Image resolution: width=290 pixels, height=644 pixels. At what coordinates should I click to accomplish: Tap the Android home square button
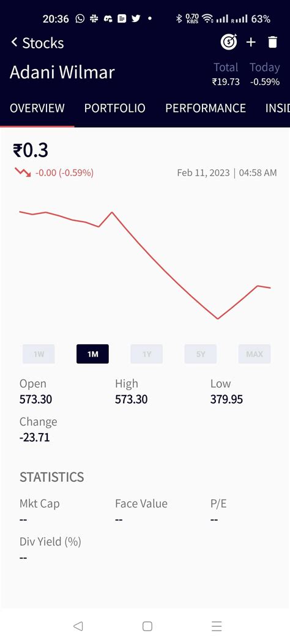147,626
